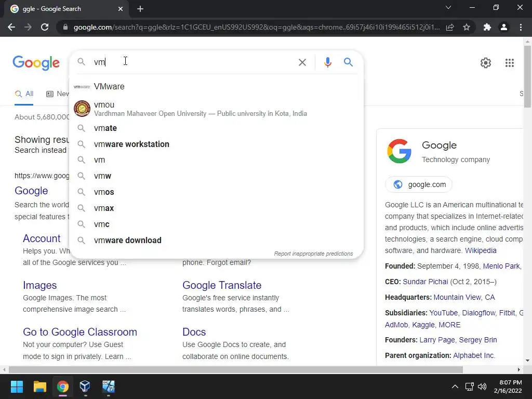View site information via the padlock icon
The image size is (532, 399).
pos(65,27)
